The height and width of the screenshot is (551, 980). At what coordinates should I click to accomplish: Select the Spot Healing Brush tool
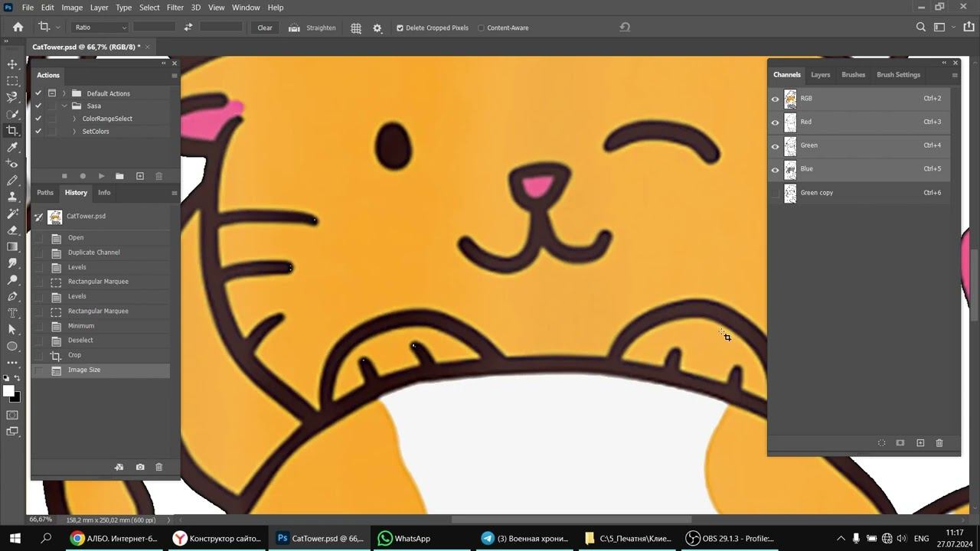pos(12,164)
